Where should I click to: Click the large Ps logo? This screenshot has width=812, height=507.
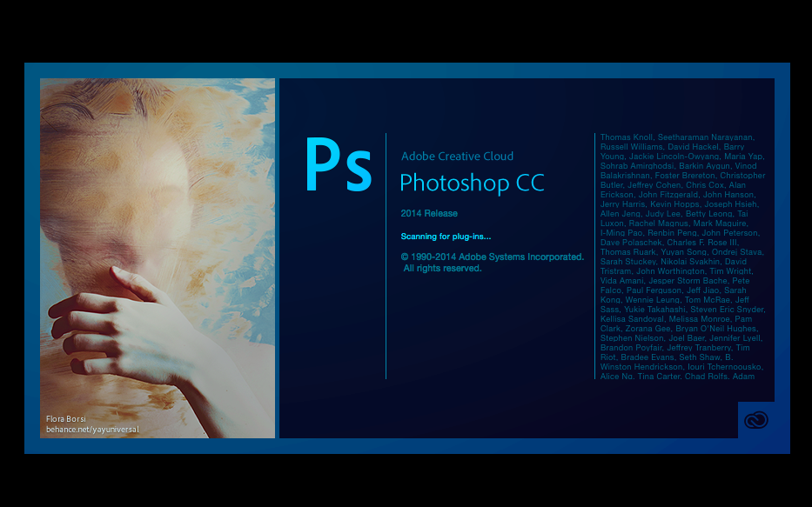pyautogui.click(x=339, y=165)
